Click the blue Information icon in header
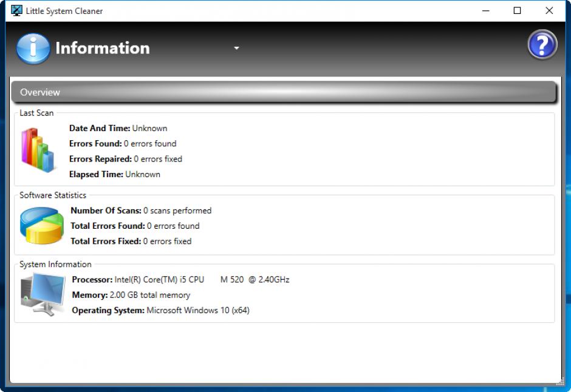The height and width of the screenshot is (392, 571). 33,49
